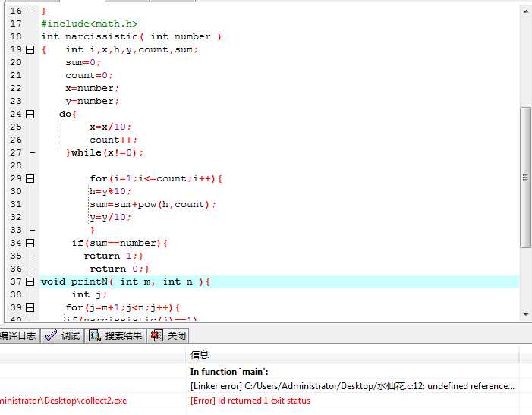Collapse the for loop fold at line 39
Image resolution: width=532 pixels, height=415 pixels.
pyautogui.click(x=30, y=307)
